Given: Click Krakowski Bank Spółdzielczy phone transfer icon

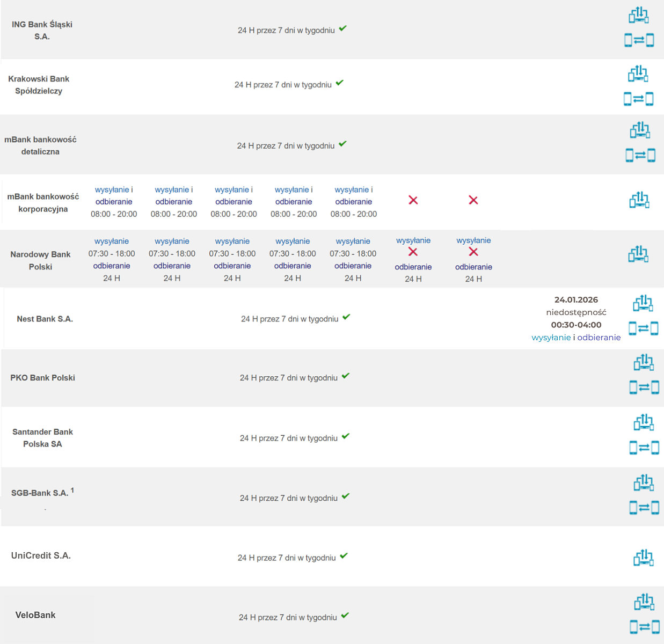Looking at the screenshot, I should coord(638,99).
